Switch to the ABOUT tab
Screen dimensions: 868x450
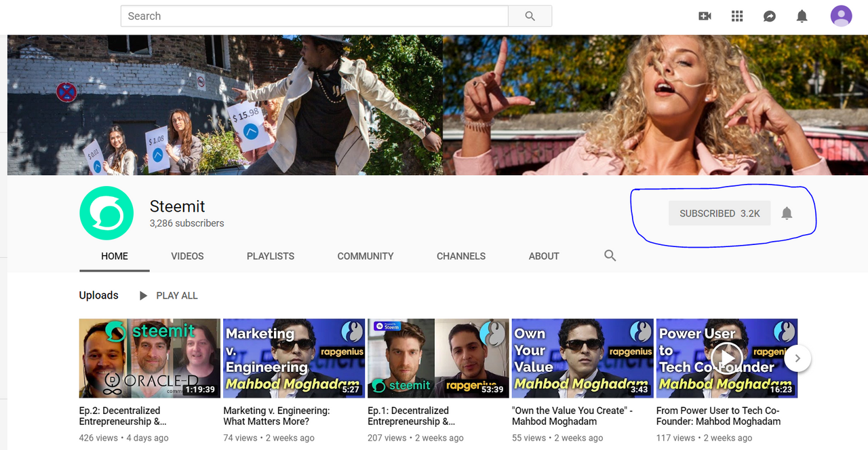click(x=544, y=257)
